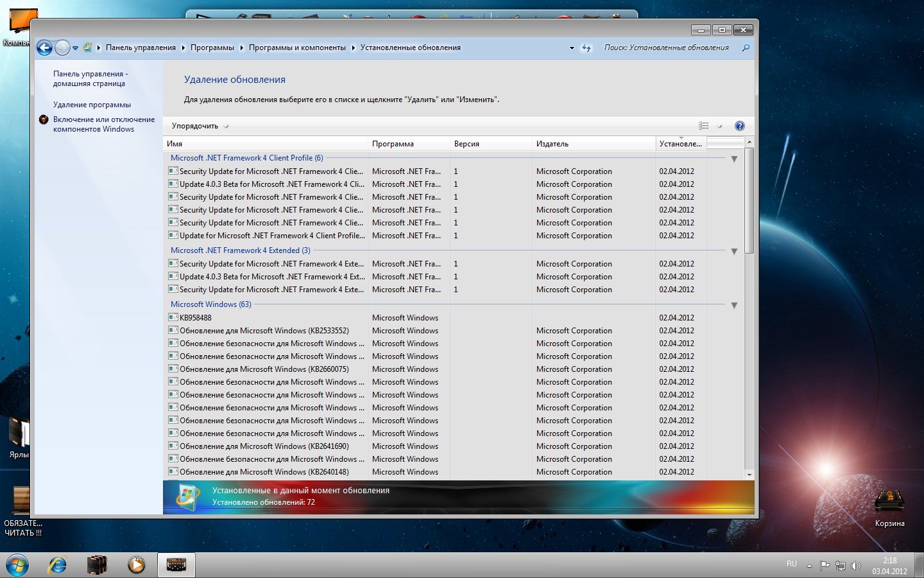Go back with the blue Back arrow
Image resolution: width=924 pixels, height=578 pixels.
tap(44, 48)
